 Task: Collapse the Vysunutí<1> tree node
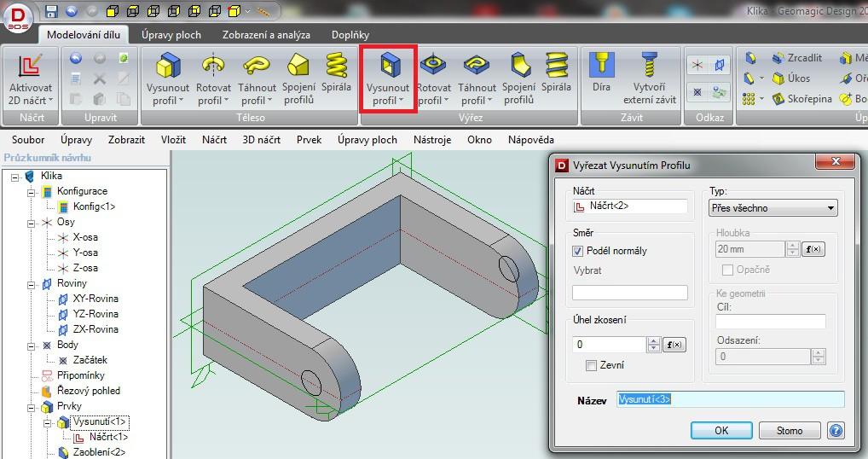pyautogui.click(x=47, y=423)
